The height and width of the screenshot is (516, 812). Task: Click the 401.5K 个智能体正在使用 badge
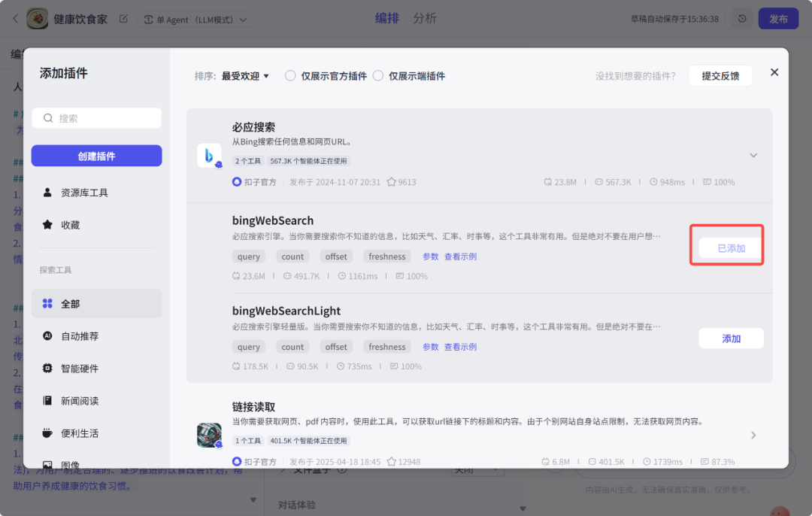308,441
